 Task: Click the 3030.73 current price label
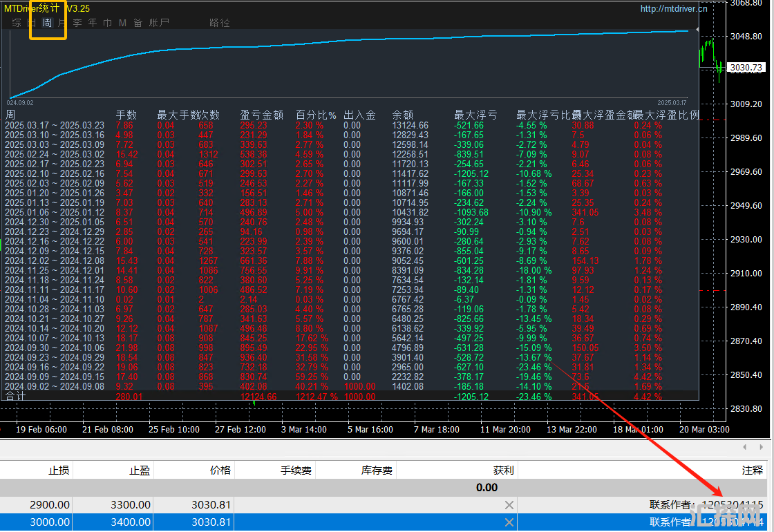(746, 68)
